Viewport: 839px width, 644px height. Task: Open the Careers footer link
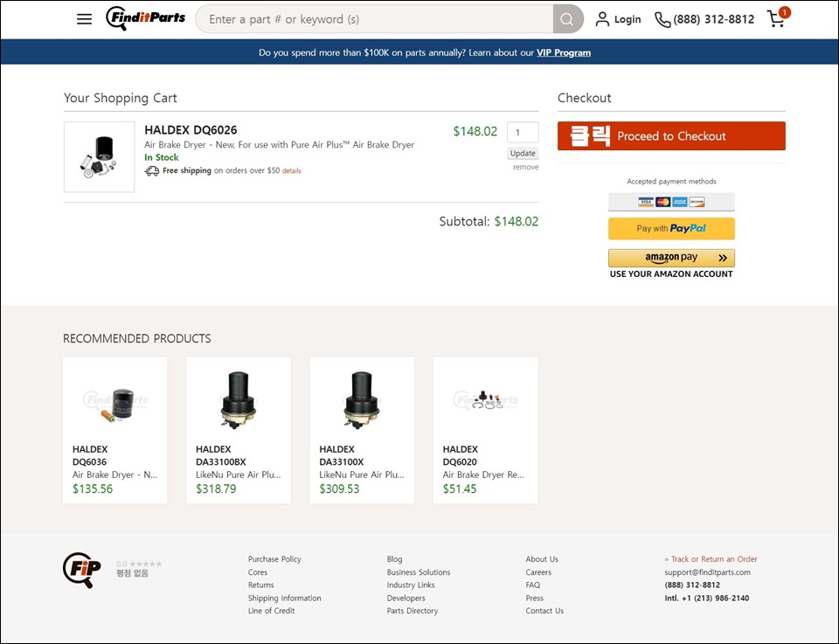(x=538, y=572)
